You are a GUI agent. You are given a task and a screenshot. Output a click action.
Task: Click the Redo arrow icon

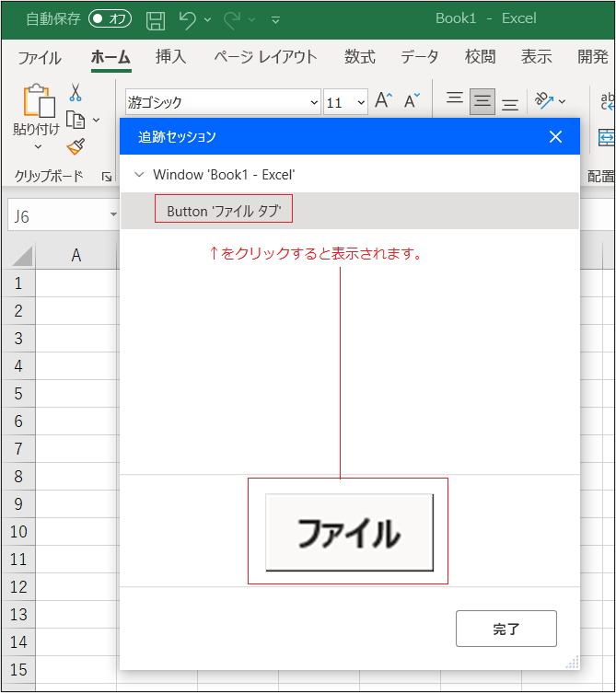coord(233,20)
